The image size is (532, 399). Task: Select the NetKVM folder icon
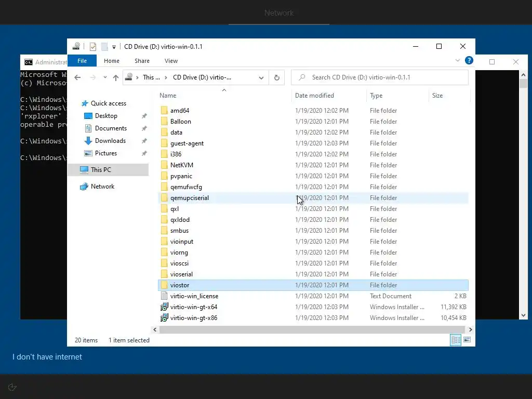click(x=164, y=165)
